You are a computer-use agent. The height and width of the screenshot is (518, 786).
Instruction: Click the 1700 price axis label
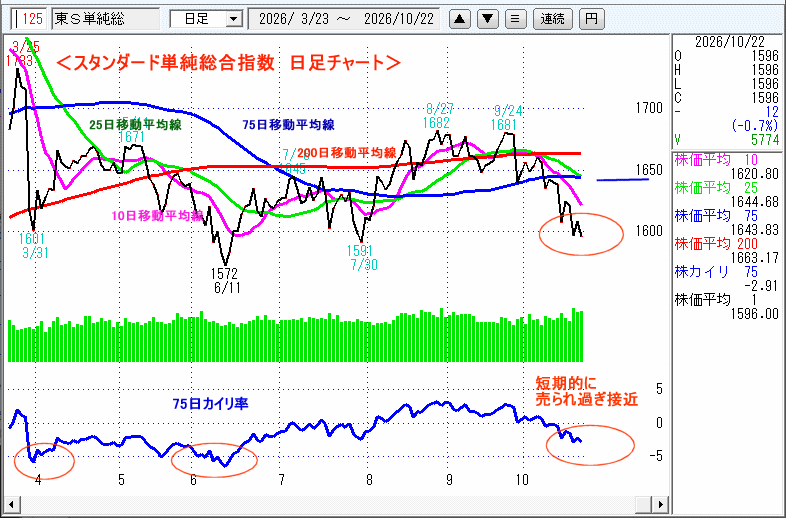point(649,108)
